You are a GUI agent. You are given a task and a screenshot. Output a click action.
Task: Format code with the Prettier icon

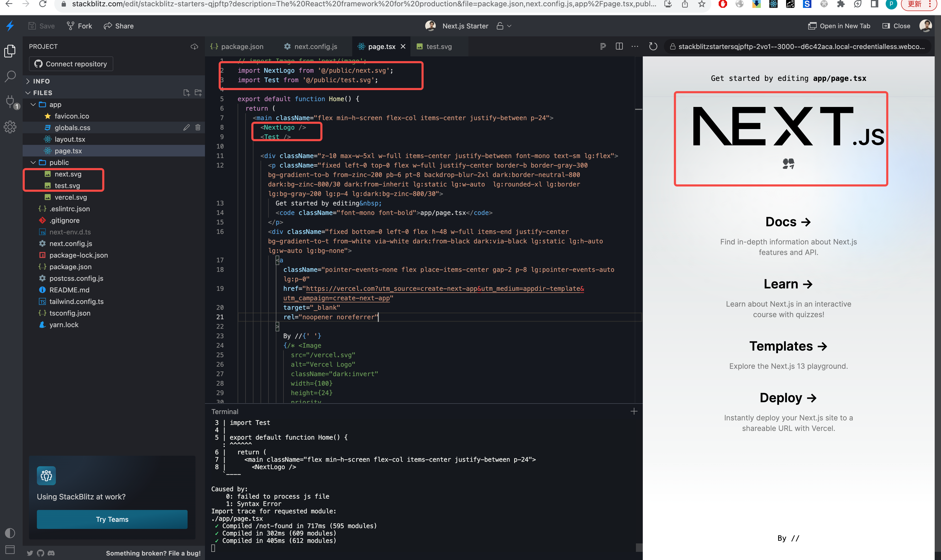click(x=602, y=46)
